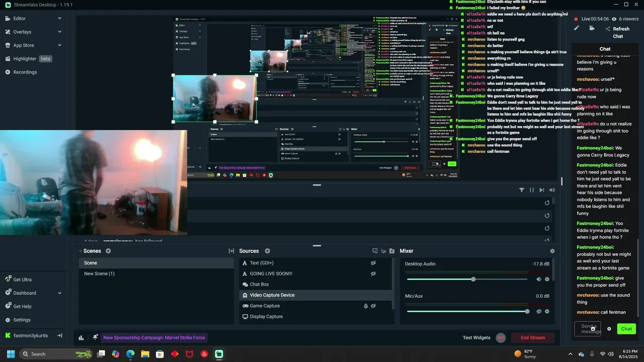Screen dimensions: 644x362
Task: Adjust the Desktop Audio volume slider
Action: coord(467,279)
